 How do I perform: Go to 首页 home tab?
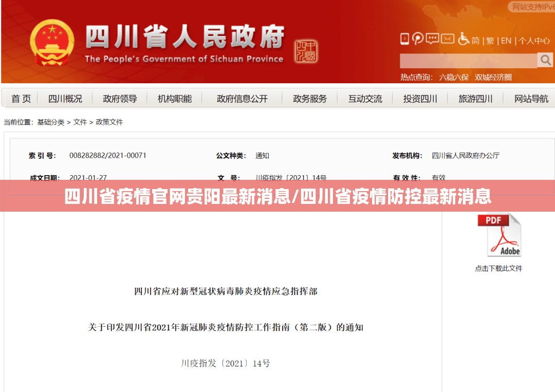(21, 99)
